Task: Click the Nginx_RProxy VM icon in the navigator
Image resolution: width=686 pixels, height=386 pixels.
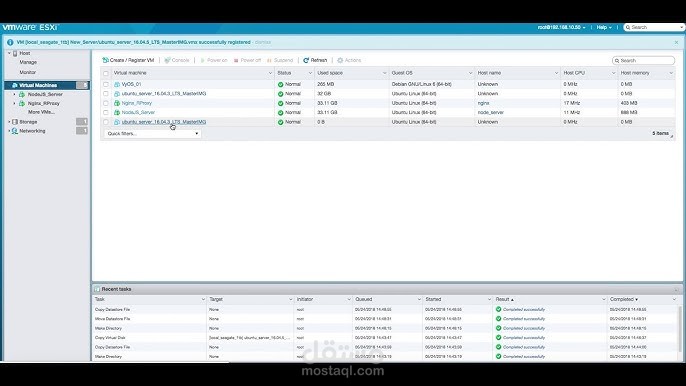Action: tap(22, 104)
